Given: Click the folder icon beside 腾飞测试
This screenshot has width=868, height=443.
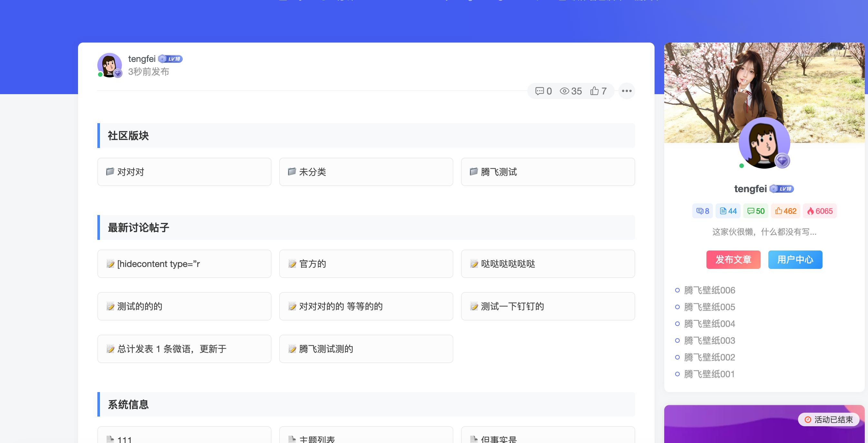Looking at the screenshot, I should click(474, 172).
